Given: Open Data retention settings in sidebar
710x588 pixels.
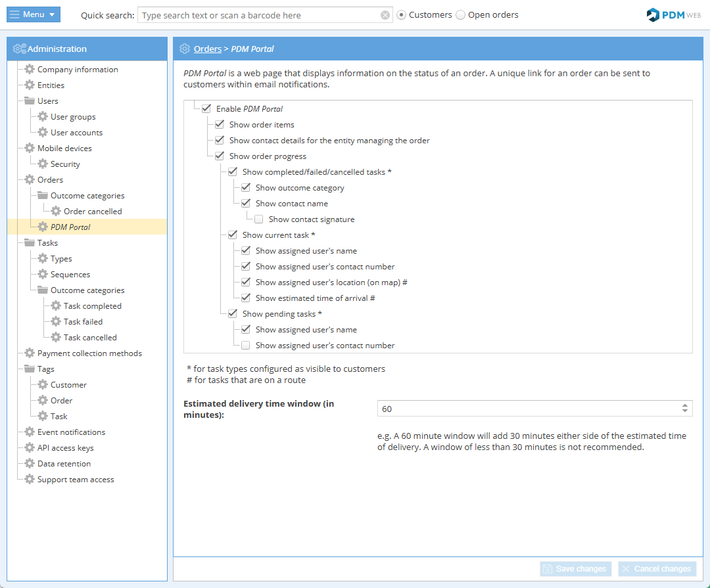Looking at the screenshot, I should (x=64, y=464).
